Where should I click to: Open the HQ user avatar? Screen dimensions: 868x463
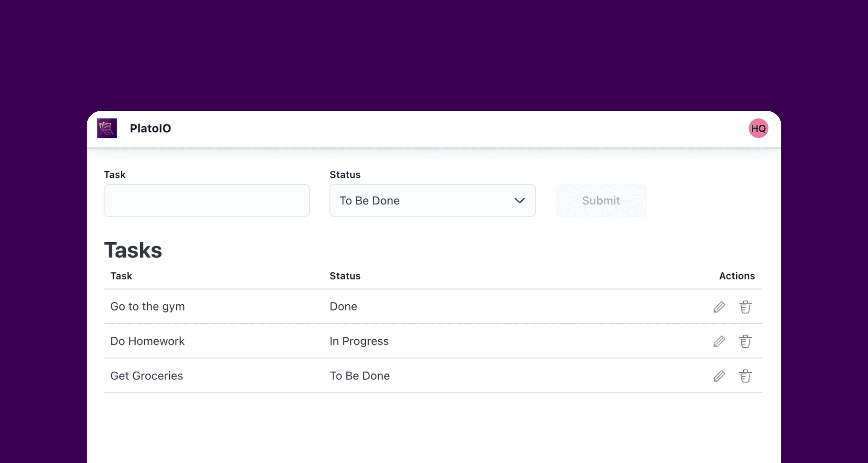tap(758, 128)
